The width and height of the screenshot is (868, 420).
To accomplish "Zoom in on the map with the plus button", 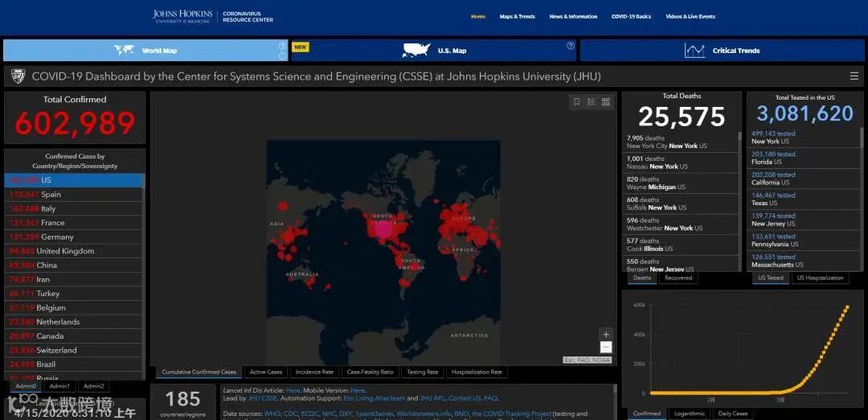I will tap(606, 335).
